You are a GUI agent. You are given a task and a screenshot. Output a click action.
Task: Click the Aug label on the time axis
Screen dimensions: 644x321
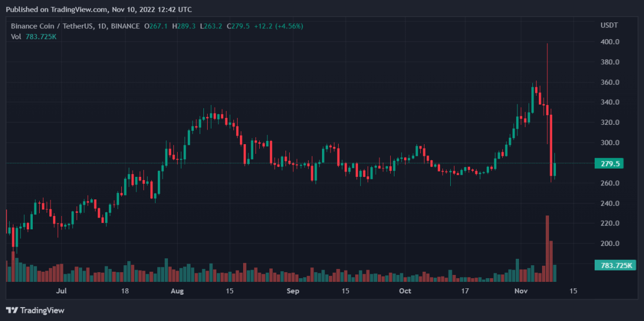[x=177, y=291]
